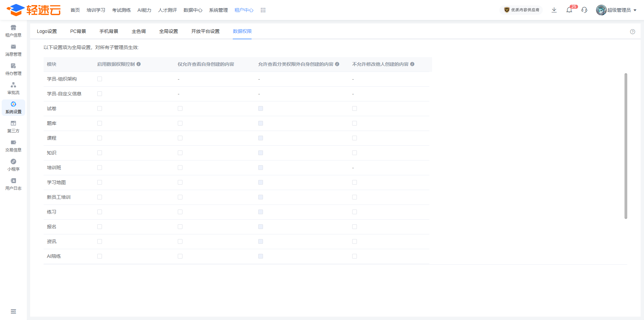Image resolution: width=644 pixels, height=320 pixels.
Task: Open 审批流 in the sidebar
Action: click(x=13, y=88)
